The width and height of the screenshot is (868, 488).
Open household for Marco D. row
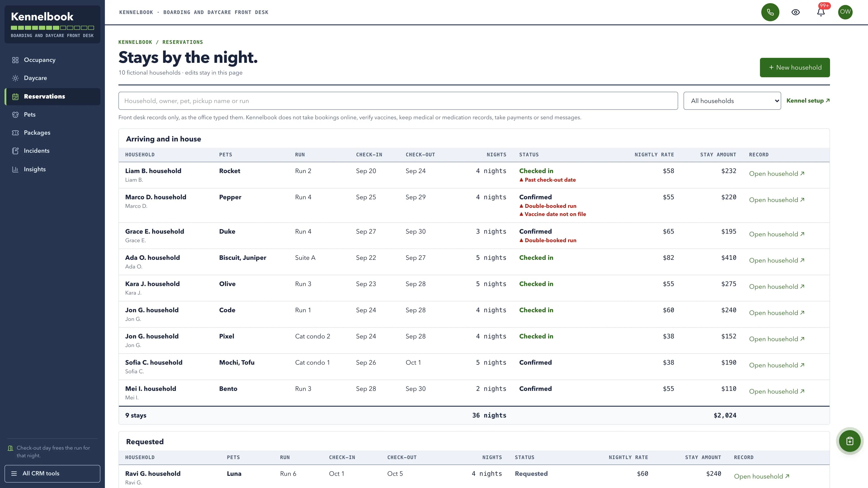pyautogui.click(x=776, y=200)
